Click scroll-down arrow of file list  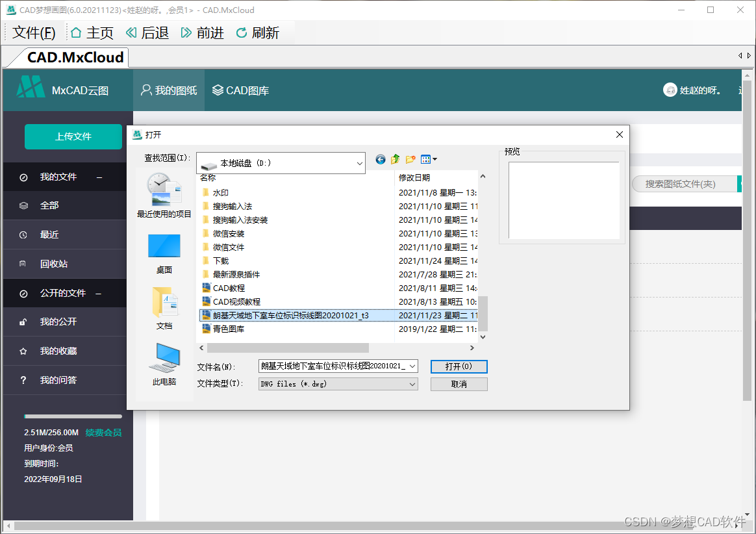tap(483, 337)
